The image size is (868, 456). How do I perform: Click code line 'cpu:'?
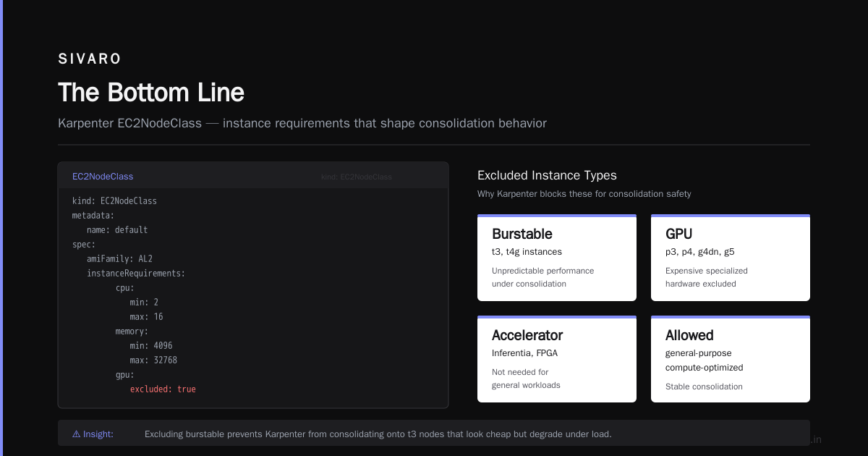[125, 287]
